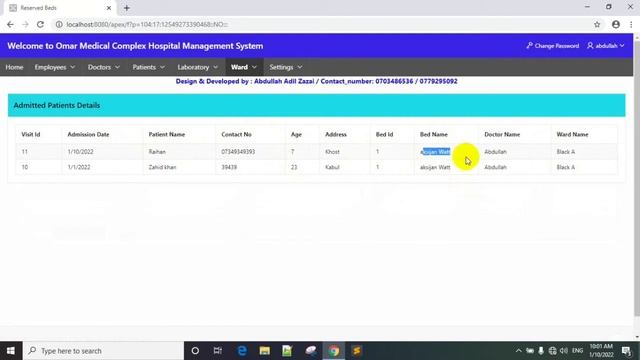This screenshot has width=640, height=360.
Task: Expand the Patients menu
Action: click(149, 67)
